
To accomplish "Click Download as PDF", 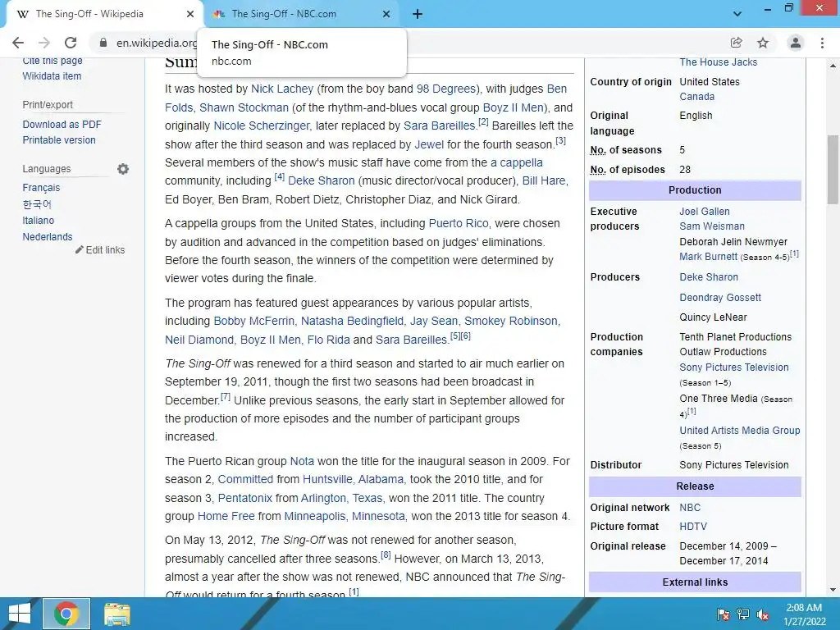I will click(62, 125).
